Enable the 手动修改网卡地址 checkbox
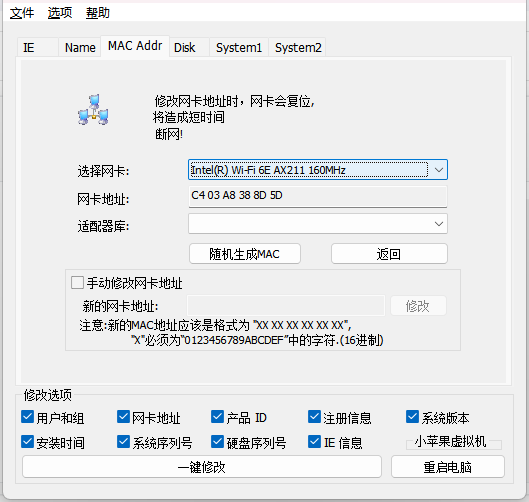This screenshot has width=529, height=502. (77, 283)
